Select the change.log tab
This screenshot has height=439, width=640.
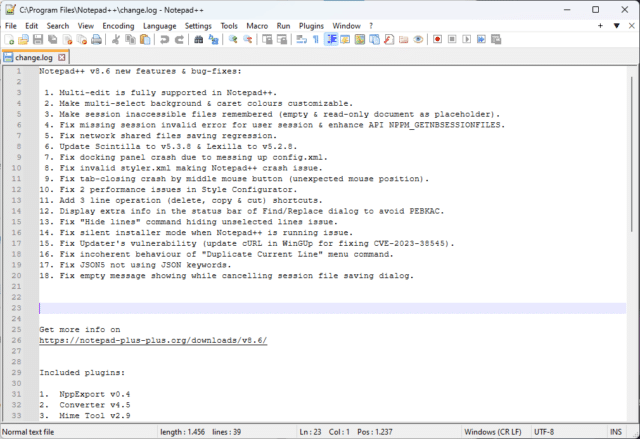pos(34,58)
